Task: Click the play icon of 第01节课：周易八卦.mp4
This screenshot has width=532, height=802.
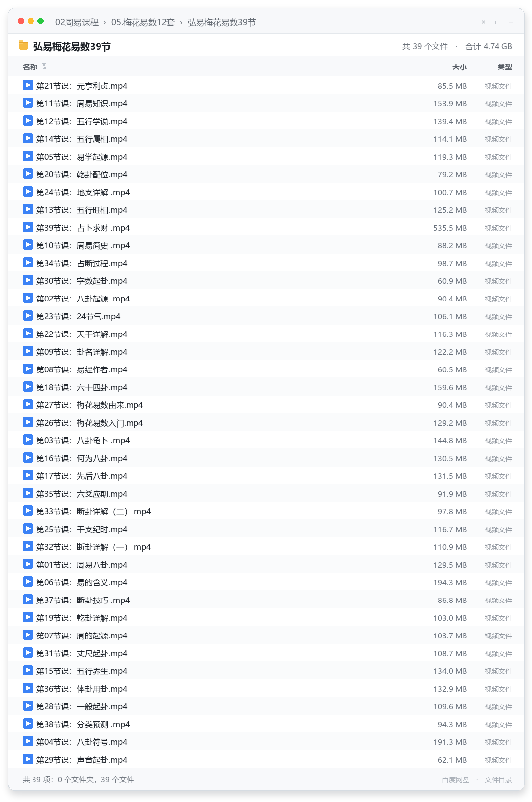Action: [x=28, y=564]
